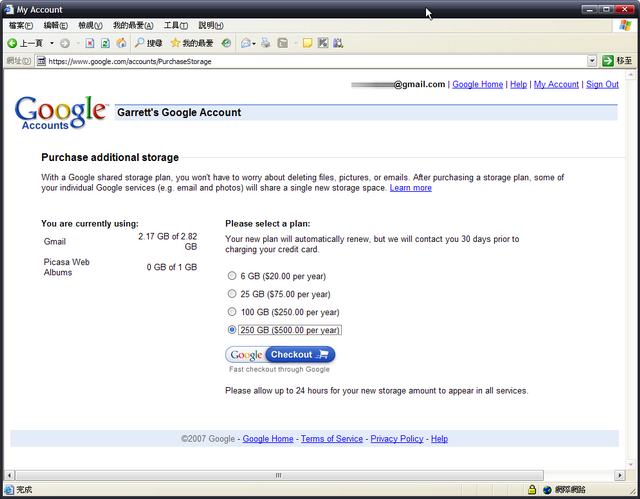Click the green Back arrow button
640x499 pixels.
(12, 43)
